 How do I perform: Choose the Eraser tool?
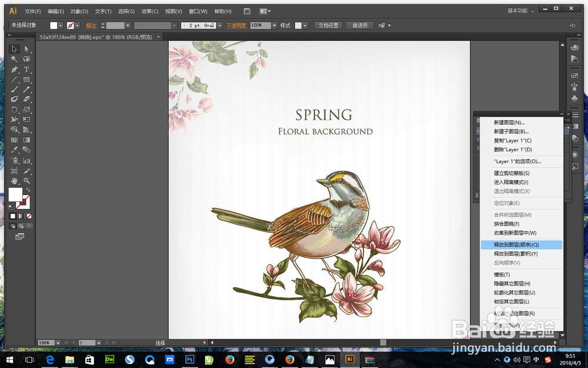click(26, 99)
